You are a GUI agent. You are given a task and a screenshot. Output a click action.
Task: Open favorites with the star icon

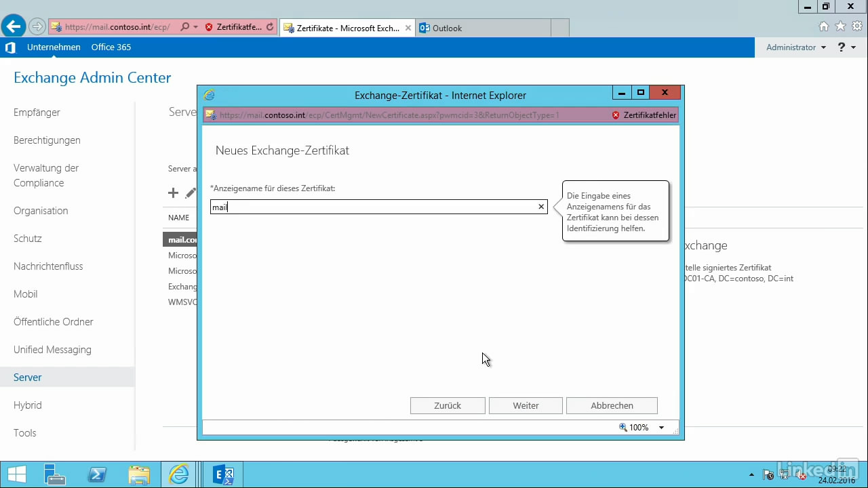840,26
